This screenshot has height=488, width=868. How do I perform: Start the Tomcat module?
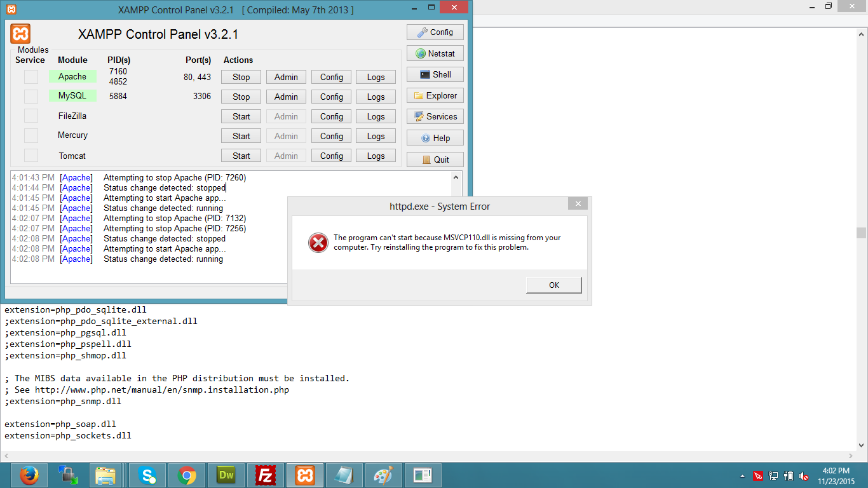click(x=241, y=156)
